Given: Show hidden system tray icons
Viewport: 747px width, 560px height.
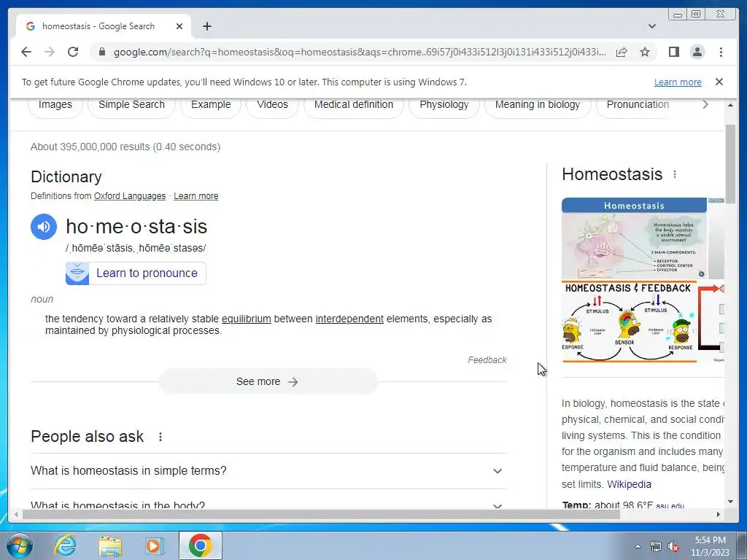Looking at the screenshot, I should 638,546.
